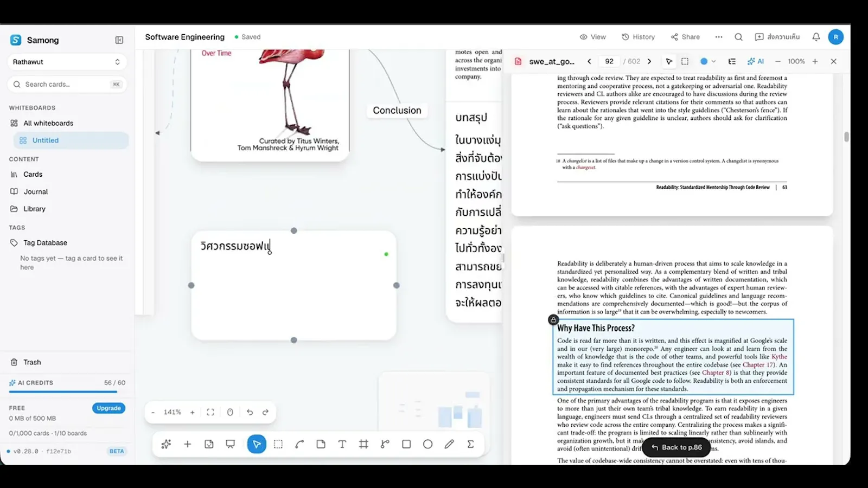Screen dimensions: 868x488
Task: Go to the previous PDF page
Action: click(x=589, y=61)
